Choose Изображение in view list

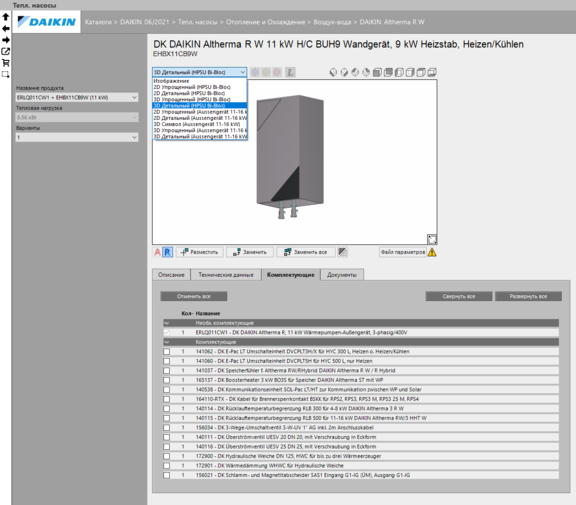[x=200, y=81]
